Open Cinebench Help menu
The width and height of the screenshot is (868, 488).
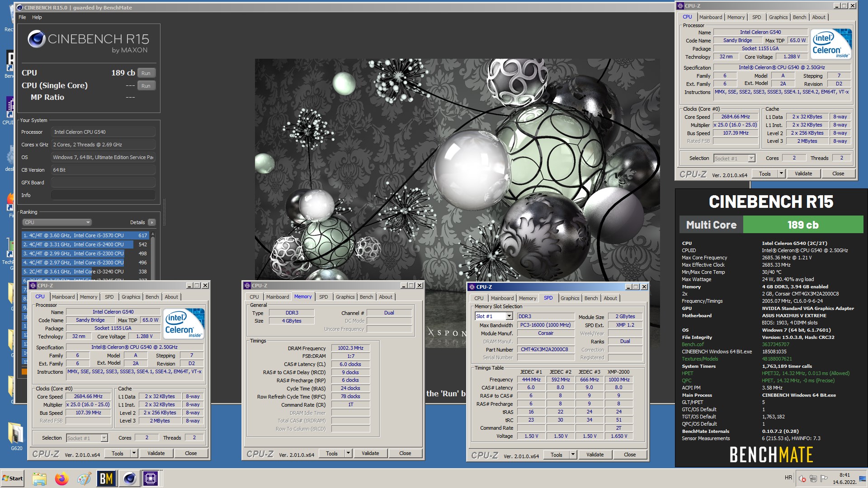tap(37, 17)
